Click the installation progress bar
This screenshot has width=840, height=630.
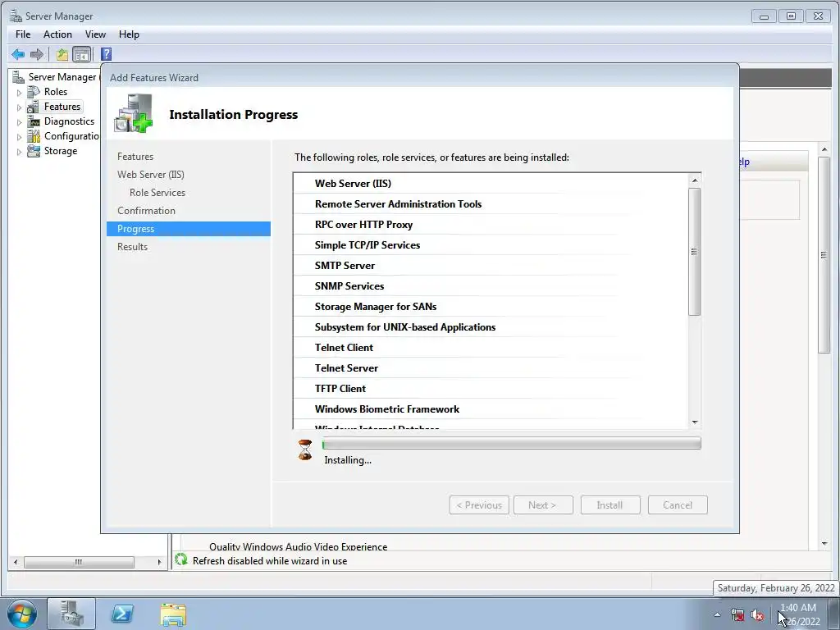(x=512, y=444)
